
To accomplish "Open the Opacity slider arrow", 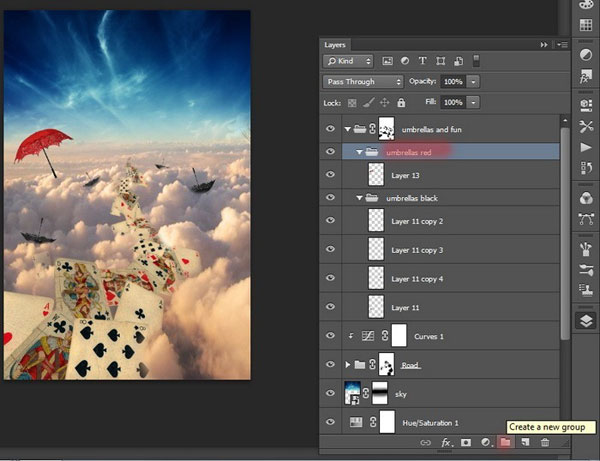I will (x=473, y=82).
